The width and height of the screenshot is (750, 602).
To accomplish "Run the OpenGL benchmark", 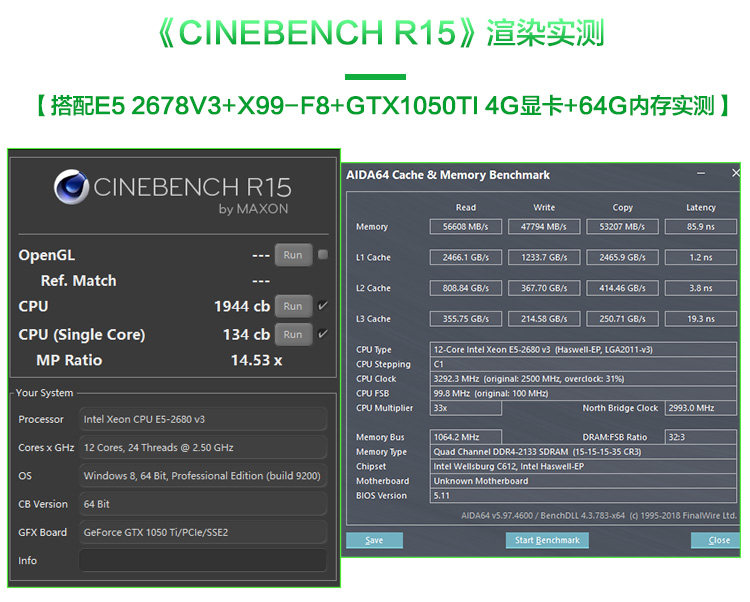I will tap(293, 255).
